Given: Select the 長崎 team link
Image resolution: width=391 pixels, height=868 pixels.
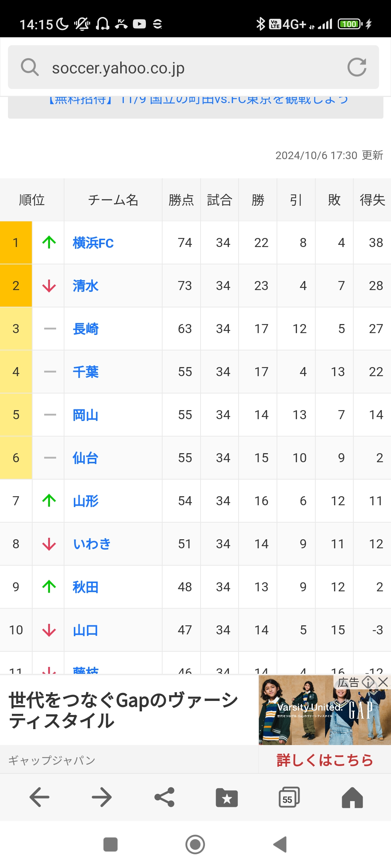Looking at the screenshot, I should (85, 329).
